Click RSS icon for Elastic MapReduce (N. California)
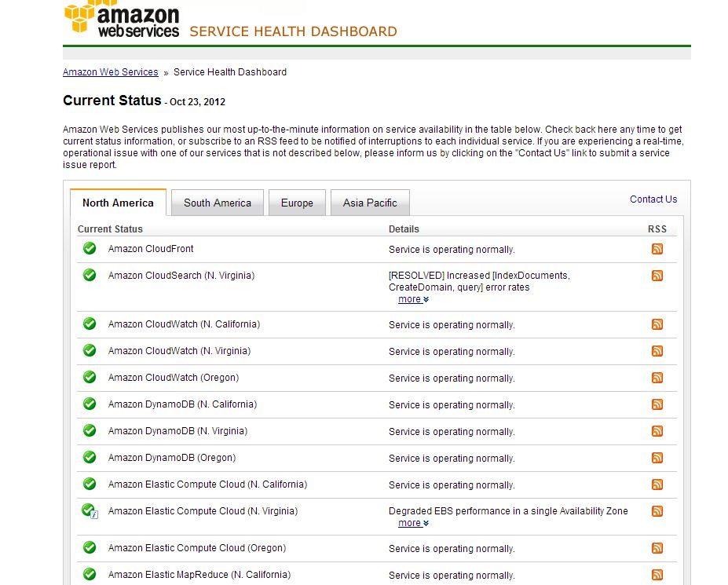 (657, 575)
